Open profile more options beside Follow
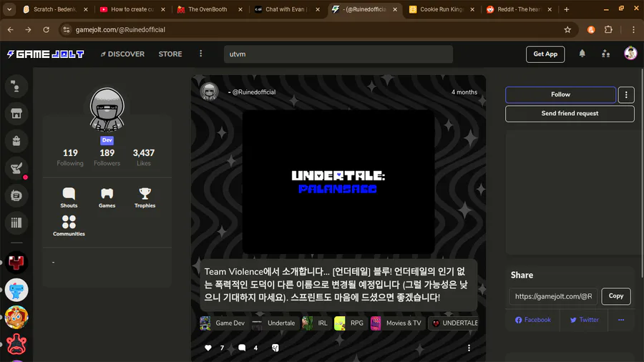The width and height of the screenshot is (644, 362). pyautogui.click(x=626, y=95)
